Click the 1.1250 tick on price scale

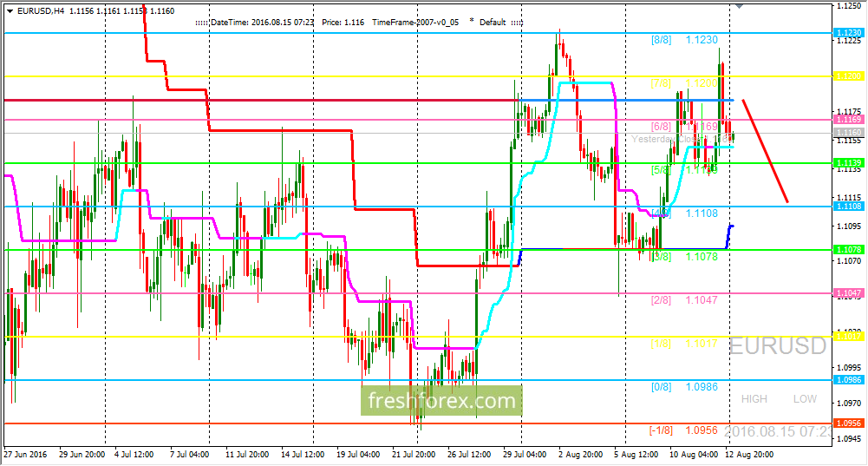pos(849,5)
